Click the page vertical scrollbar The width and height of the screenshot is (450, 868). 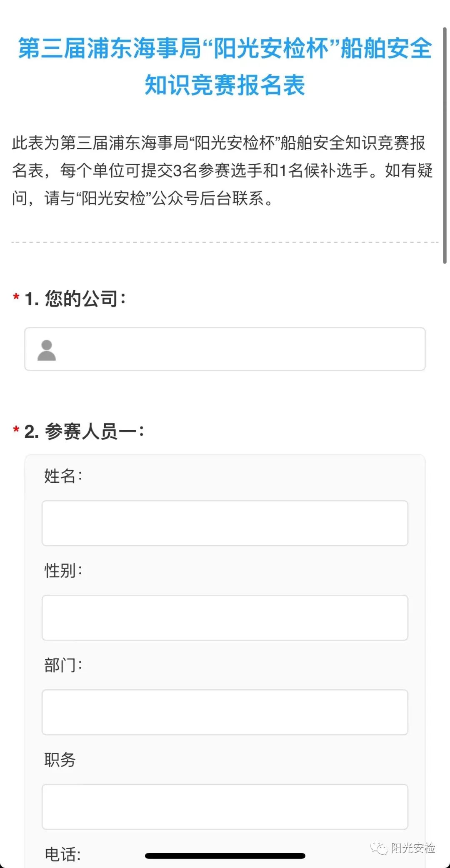pos(445,146)
